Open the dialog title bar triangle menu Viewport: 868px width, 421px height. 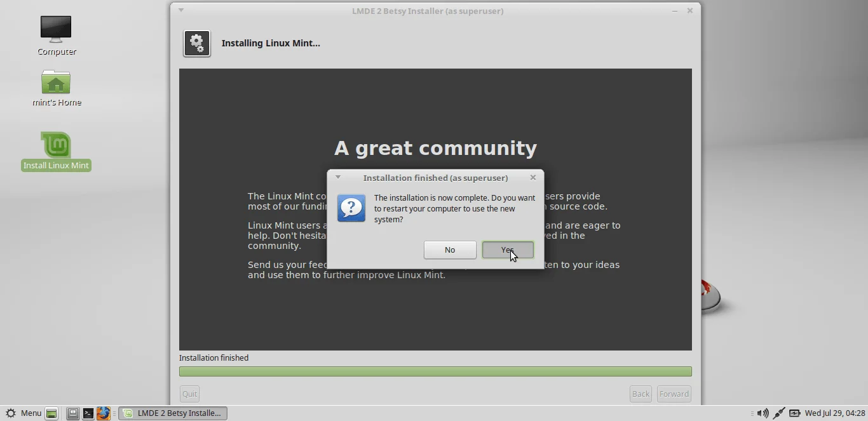click(338, 177)
